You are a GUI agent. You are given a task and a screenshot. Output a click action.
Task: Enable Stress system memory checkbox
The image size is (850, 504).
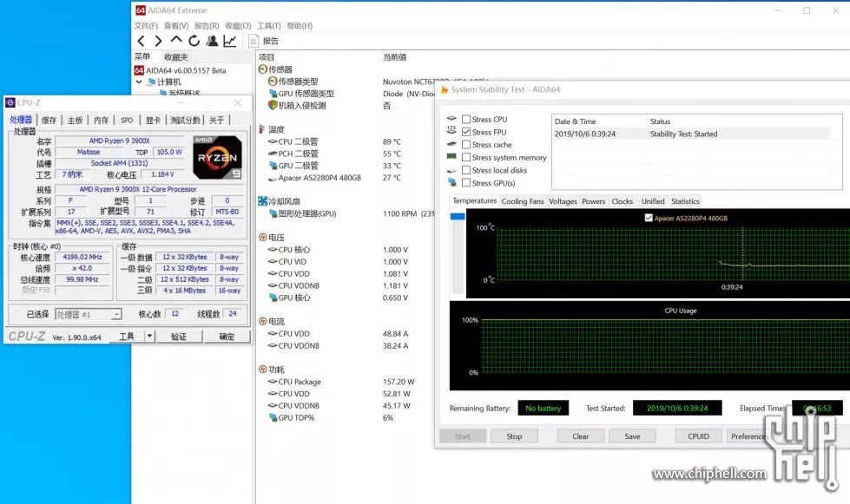tap(466, 157)
